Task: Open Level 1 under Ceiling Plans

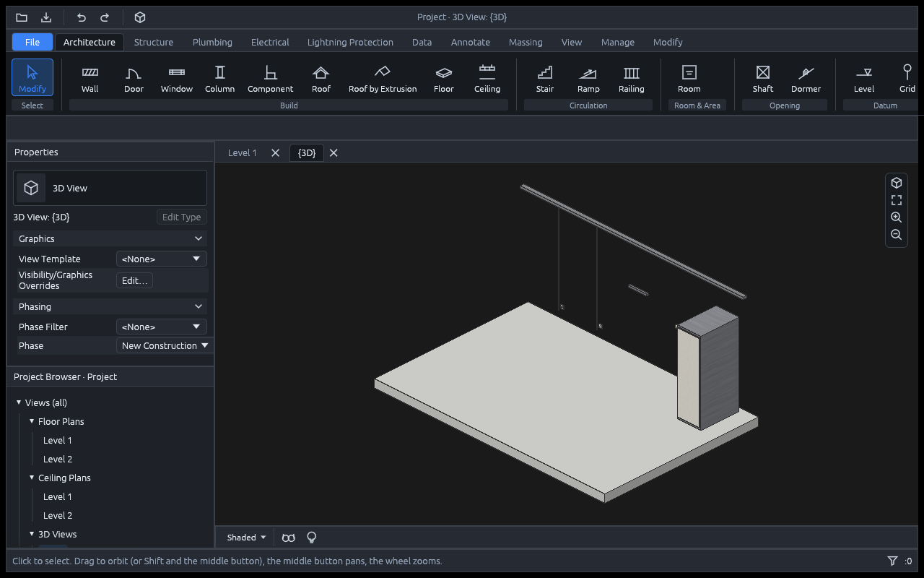Action: [58, 496]
